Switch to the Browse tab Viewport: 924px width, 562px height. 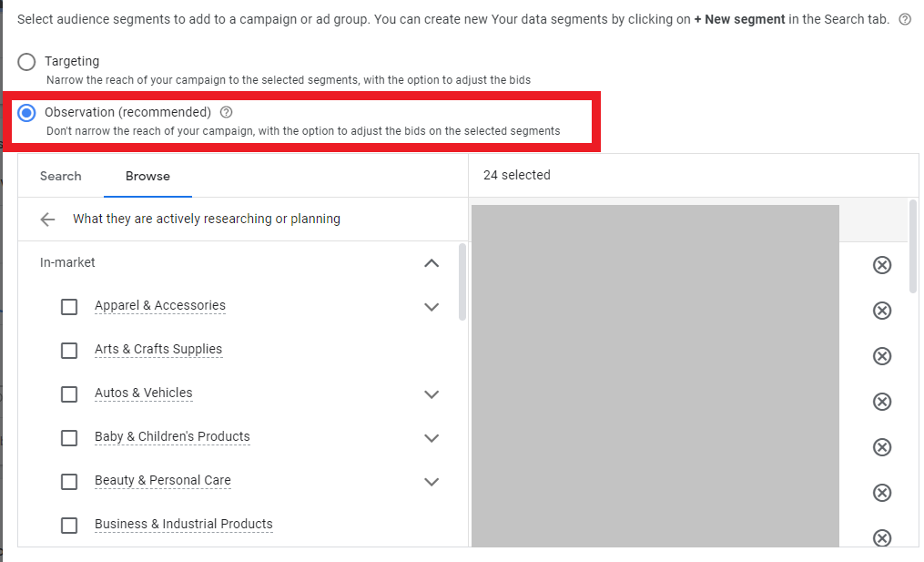pyautogui.click(x=147, y=176)
